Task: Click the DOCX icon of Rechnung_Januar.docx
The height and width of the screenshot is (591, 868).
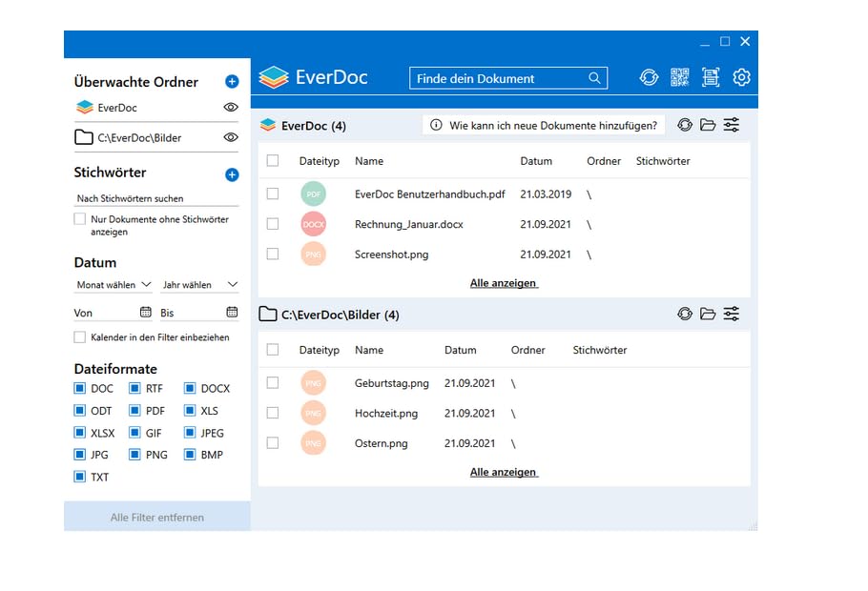Action: [313, 224]
